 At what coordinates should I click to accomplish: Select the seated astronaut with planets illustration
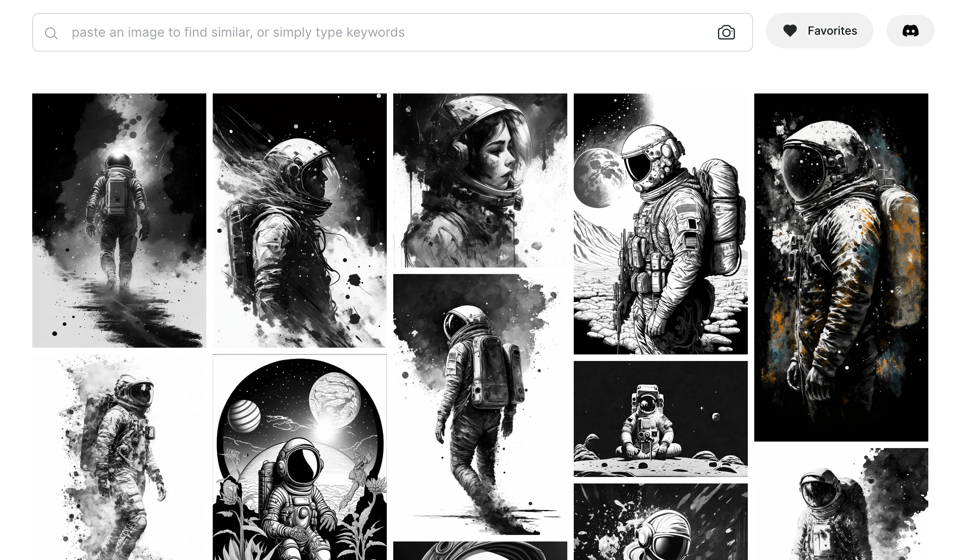(300, 457)
